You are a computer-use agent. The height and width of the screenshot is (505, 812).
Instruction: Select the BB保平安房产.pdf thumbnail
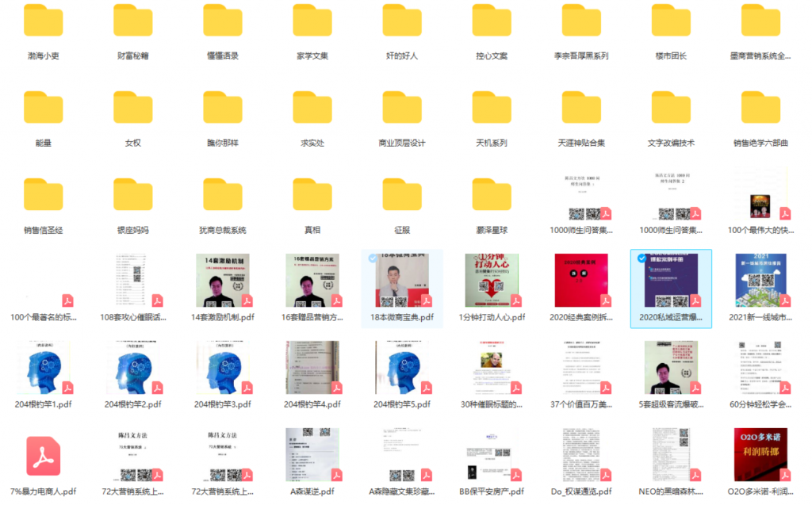click(492, 455)
